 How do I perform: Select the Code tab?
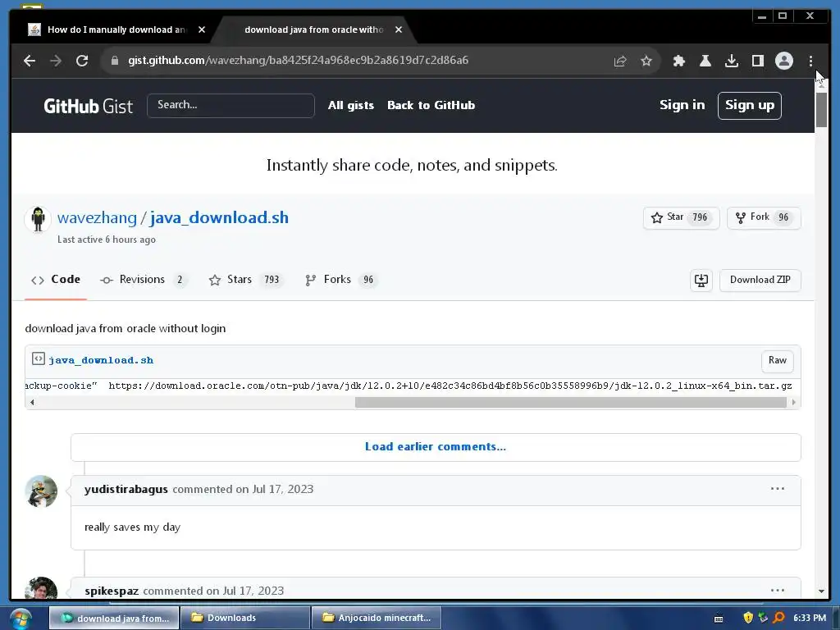(x=56, y=280)
